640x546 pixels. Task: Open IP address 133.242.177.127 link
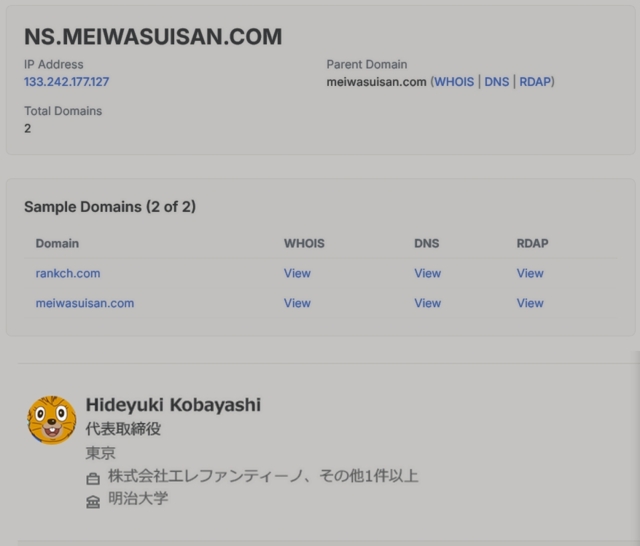coord(67,82)
